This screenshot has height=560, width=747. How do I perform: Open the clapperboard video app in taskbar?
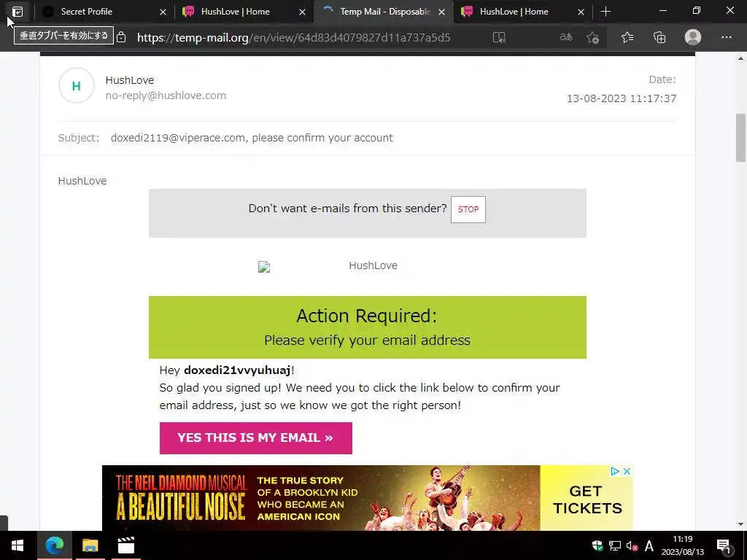[126, 545]
